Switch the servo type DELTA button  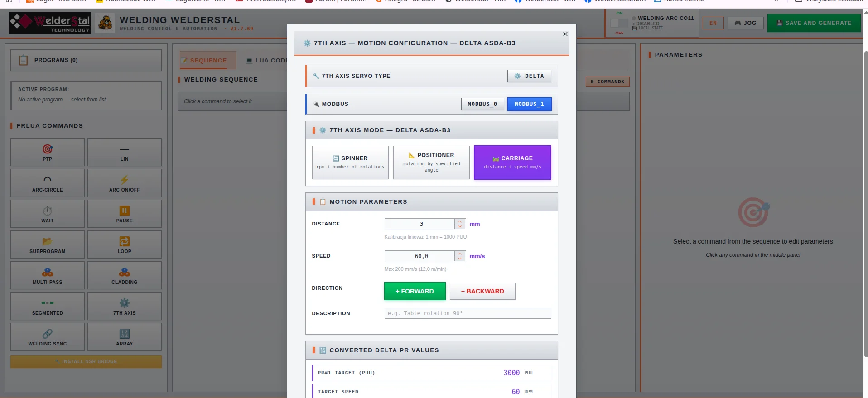coord(529,76)
